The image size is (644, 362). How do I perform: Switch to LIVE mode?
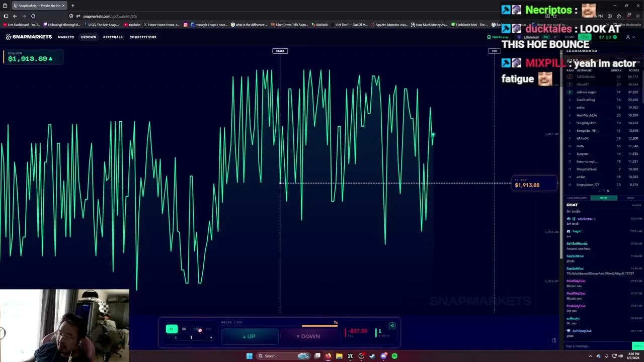coord(584,37)
